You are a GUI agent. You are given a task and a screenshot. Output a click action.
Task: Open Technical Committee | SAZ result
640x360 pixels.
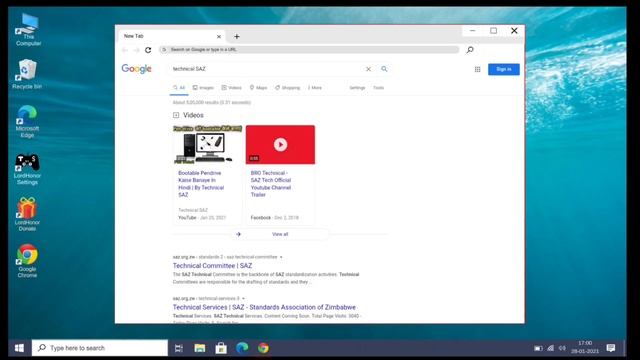coord(212,266)
